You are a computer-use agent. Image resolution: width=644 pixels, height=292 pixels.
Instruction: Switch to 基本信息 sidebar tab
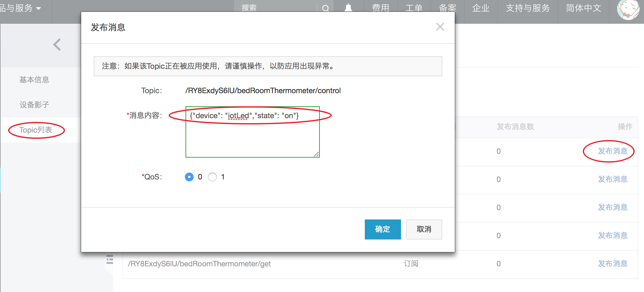(x=34, y=80)
